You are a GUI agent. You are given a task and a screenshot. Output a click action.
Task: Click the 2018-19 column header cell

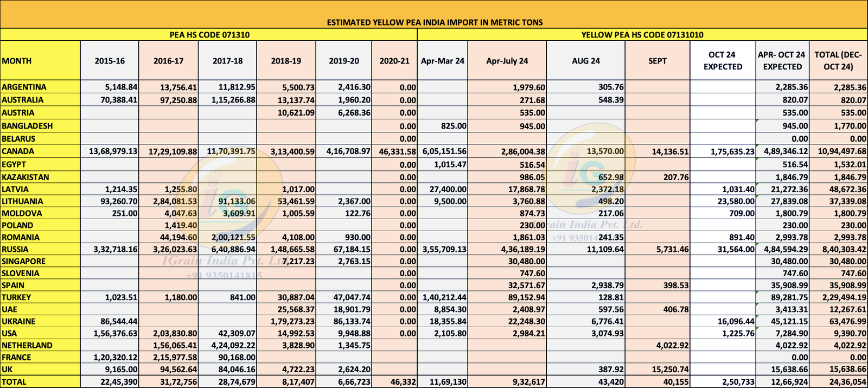click(286, 61)
